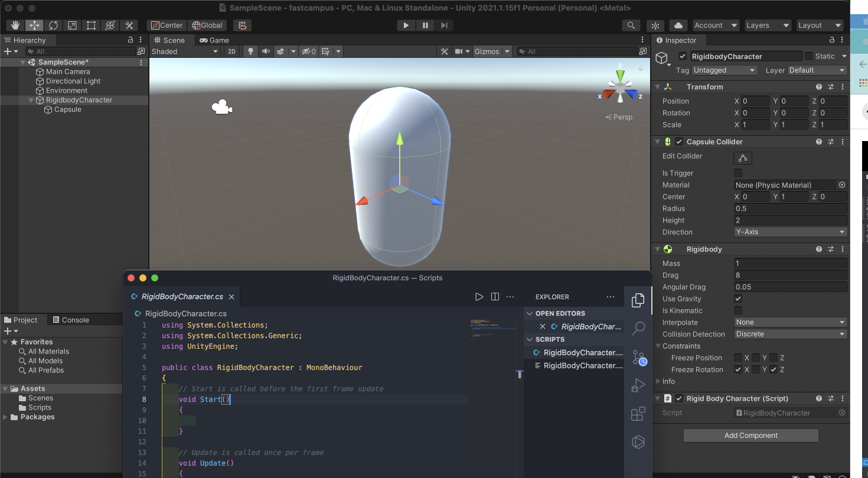Toggle hidden objects visibility counter icon
The width and height of the screenshot is (868, 478).
309,51
